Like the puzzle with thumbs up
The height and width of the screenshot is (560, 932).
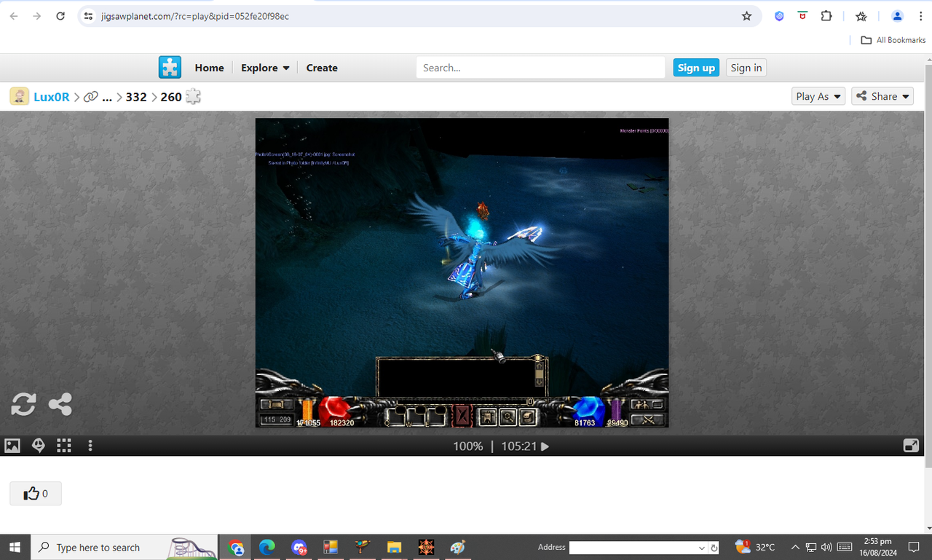[x=36, y=494]
